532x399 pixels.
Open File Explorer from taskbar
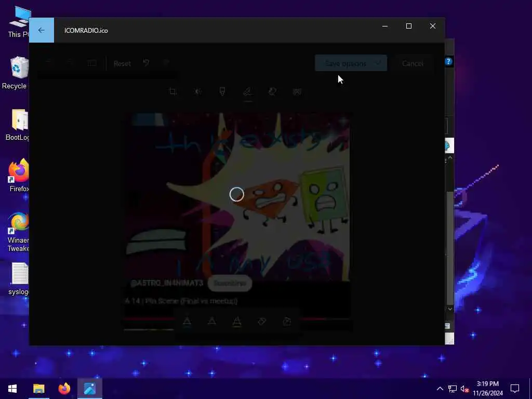click(38, 388)
